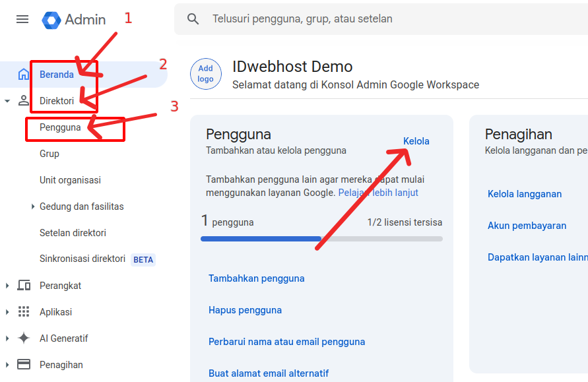Screen dimensions: 588x382
Task: Click Selamat datang di Konsol Admin text
Action: 356,84
